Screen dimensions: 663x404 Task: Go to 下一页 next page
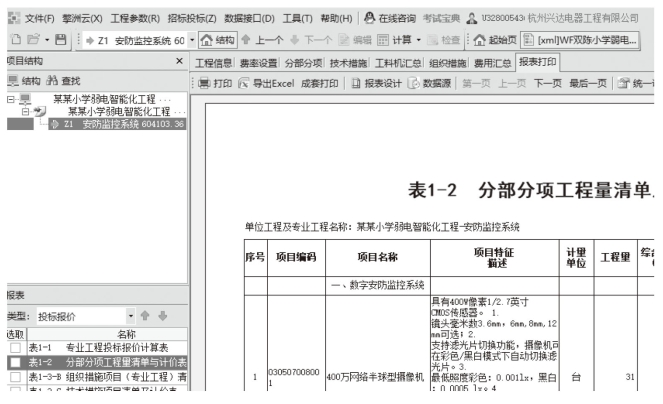[548, 83]
